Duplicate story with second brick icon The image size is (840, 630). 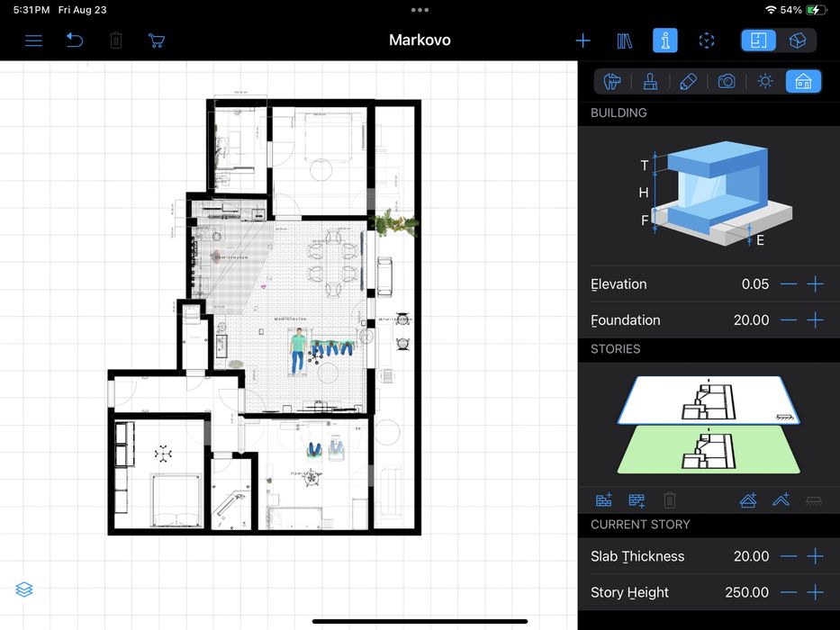click(637, 500)
